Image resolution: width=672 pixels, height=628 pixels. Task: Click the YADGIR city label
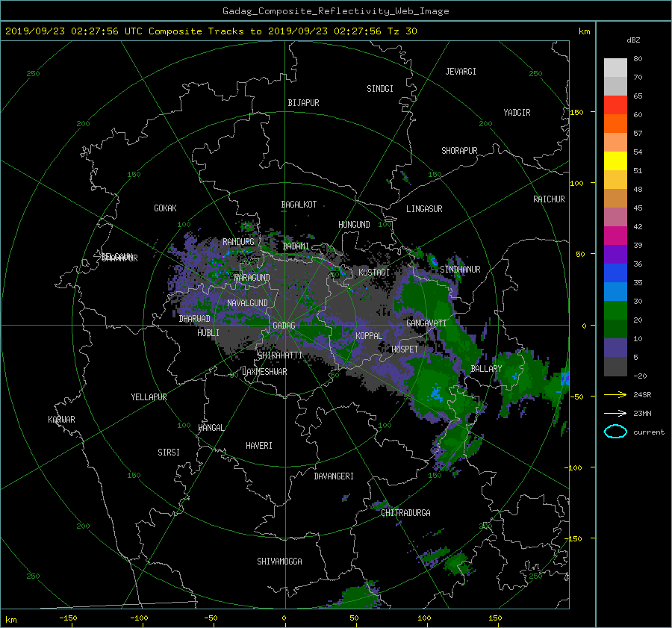pyautogui.click(x=517, y=113)
